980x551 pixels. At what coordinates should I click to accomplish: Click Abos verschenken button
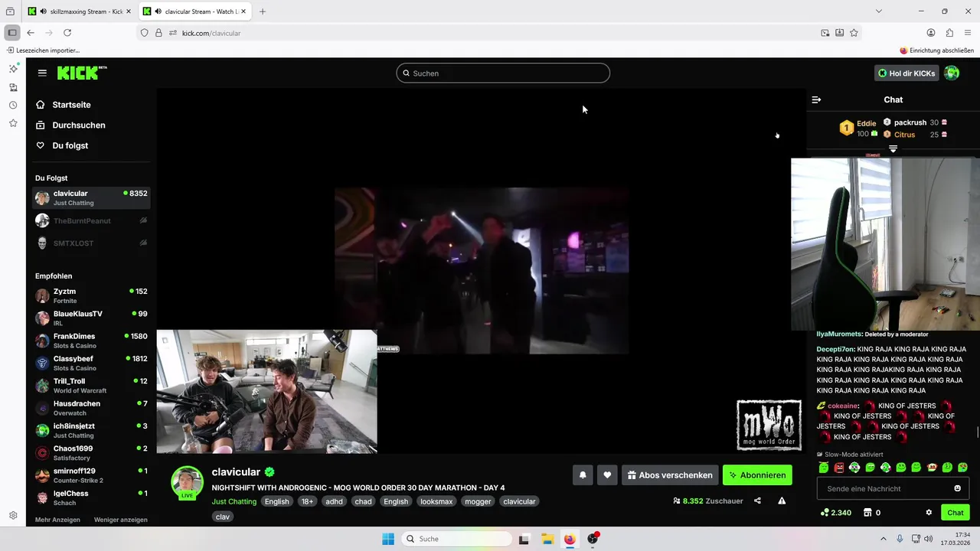pyautogui.click(x=670, y=475)
